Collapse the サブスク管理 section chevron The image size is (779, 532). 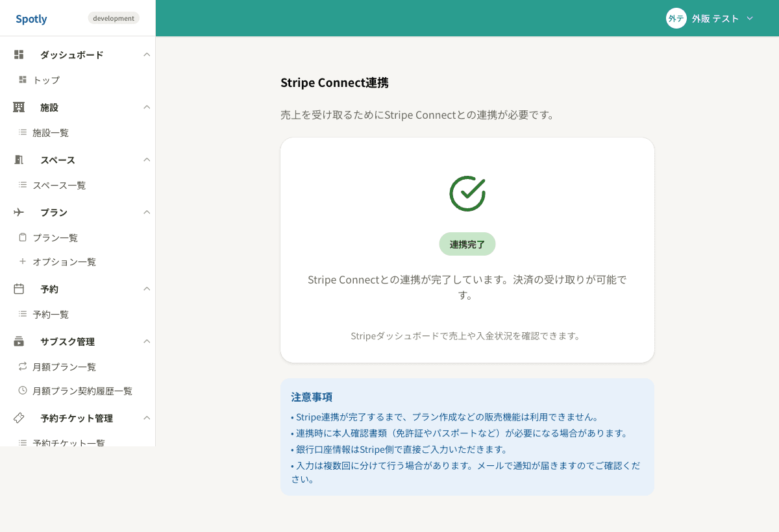[x=147, y=341]
